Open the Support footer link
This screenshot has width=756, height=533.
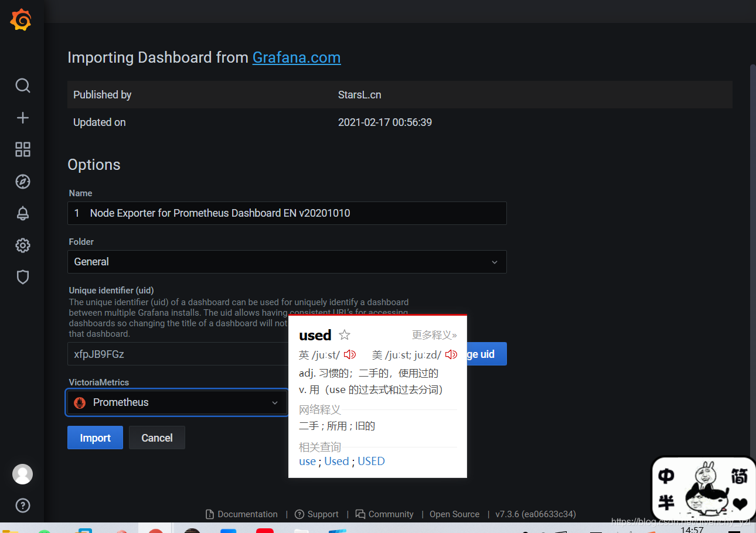tap(316, 514)
